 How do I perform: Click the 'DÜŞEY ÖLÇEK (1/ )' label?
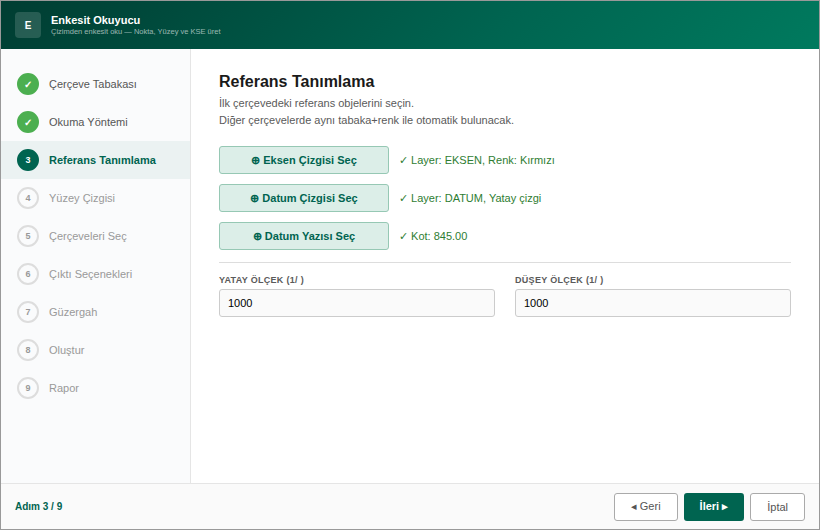[x=559, y=280]
